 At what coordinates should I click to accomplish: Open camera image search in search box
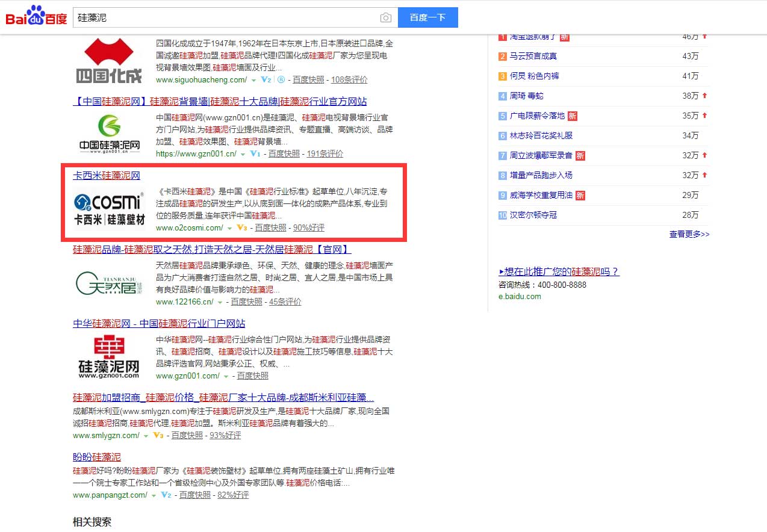385,18
